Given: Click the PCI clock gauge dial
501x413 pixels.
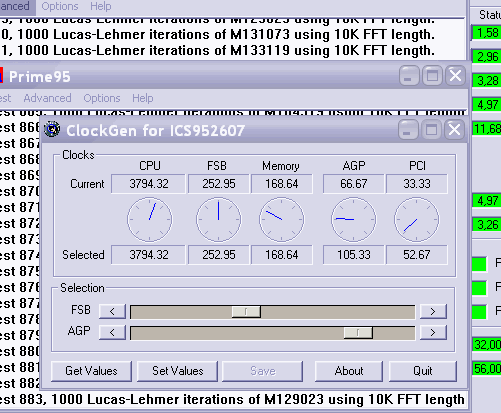Looking at the screenshot, I should [417, 219].
